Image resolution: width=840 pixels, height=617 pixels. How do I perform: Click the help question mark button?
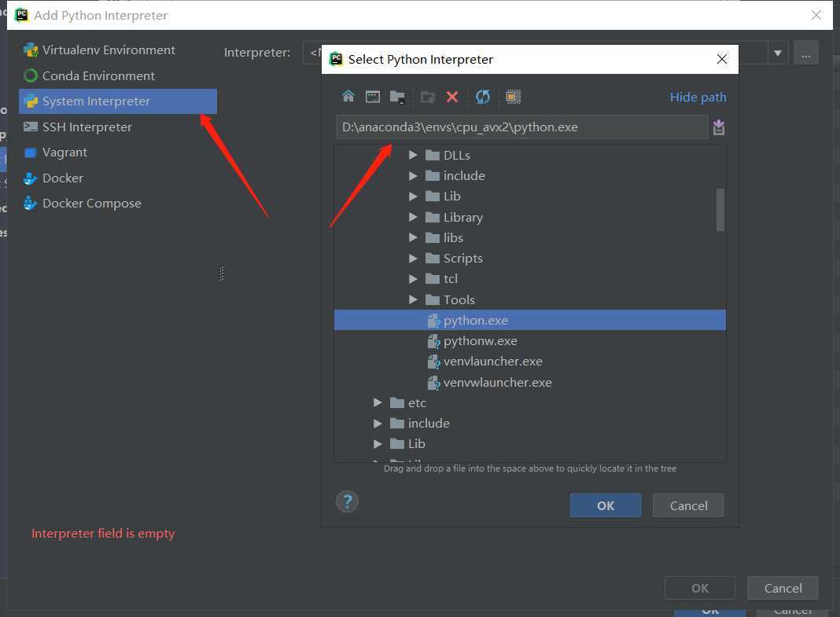347,502
